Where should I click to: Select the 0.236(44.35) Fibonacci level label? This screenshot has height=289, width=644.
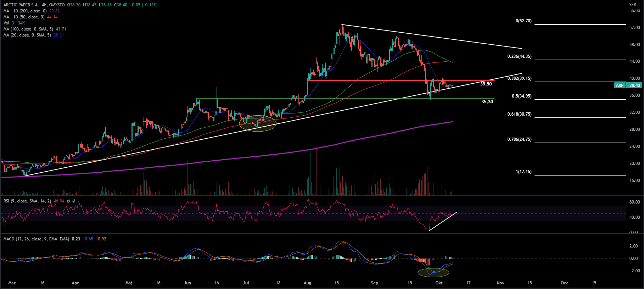[x=519, y=57]
